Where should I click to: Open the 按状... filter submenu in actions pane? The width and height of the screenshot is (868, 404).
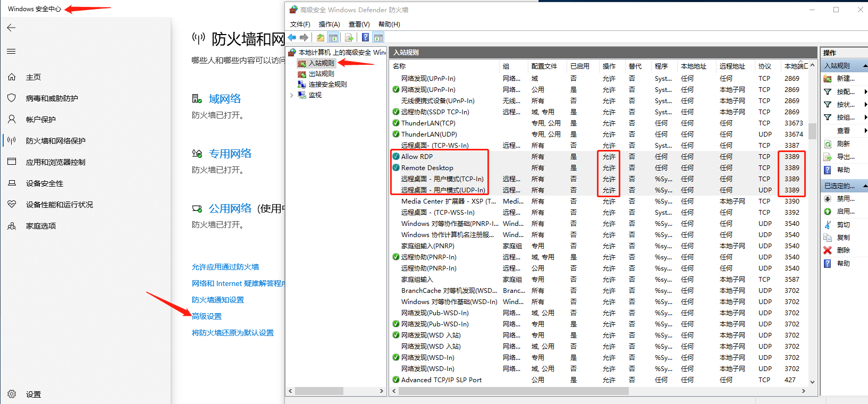(845, 105)
